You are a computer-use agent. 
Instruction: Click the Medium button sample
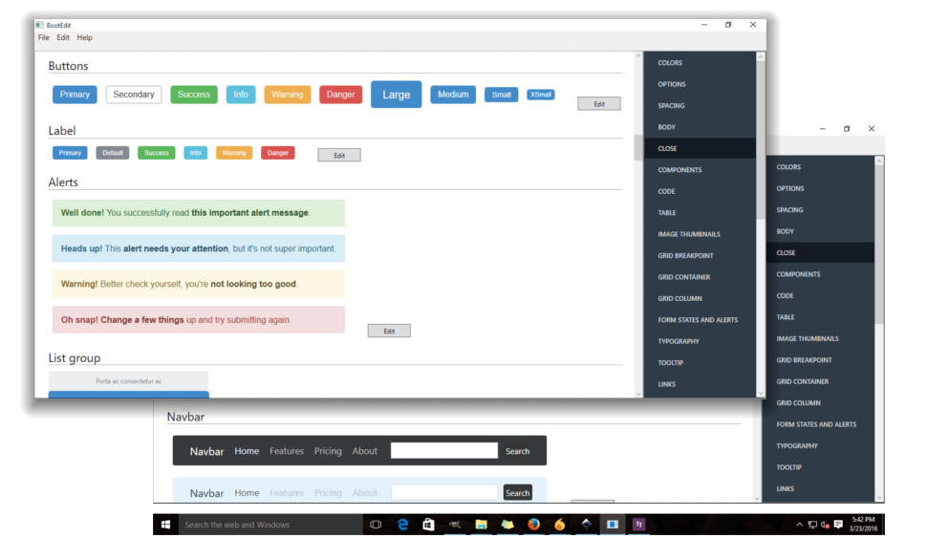point(453,95)
